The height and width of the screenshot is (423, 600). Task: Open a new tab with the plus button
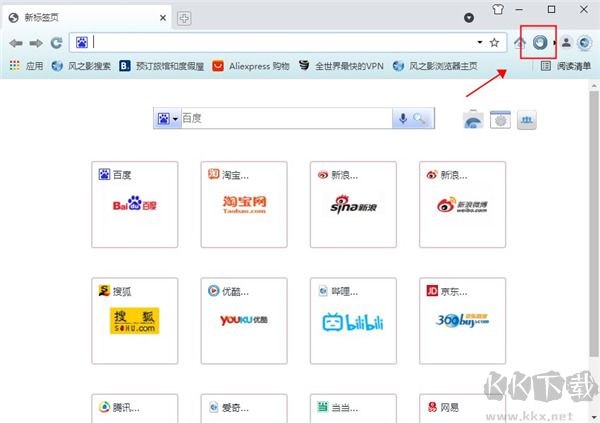(185, 18)
